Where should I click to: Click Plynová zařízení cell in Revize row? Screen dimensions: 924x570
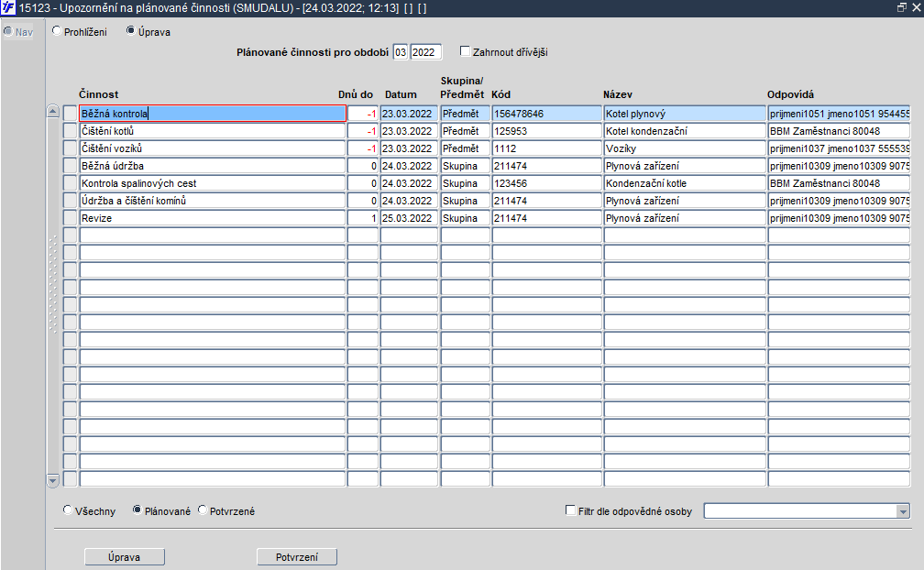[684, 218]
